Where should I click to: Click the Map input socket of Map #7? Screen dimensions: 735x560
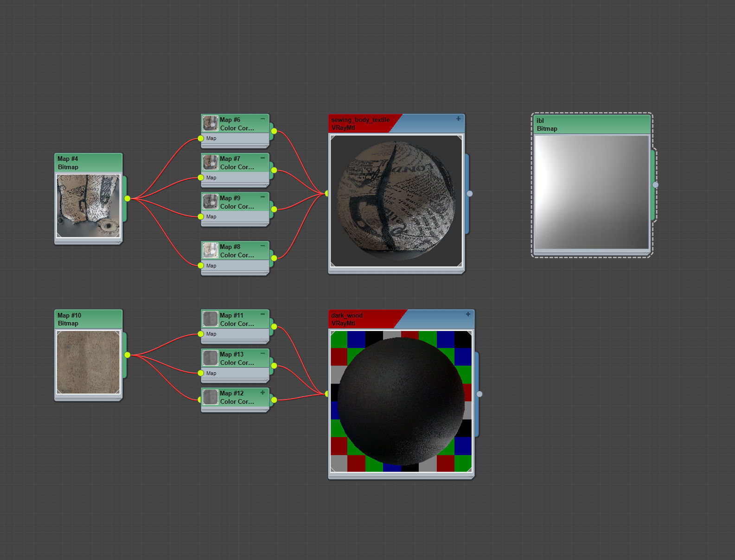click(x=201, y=178)
